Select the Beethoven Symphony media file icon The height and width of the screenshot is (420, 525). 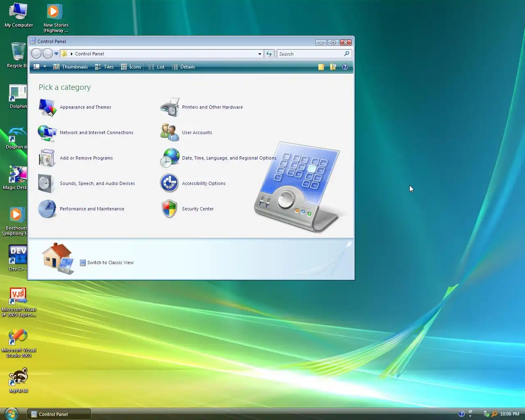click(x=15, y=221)
